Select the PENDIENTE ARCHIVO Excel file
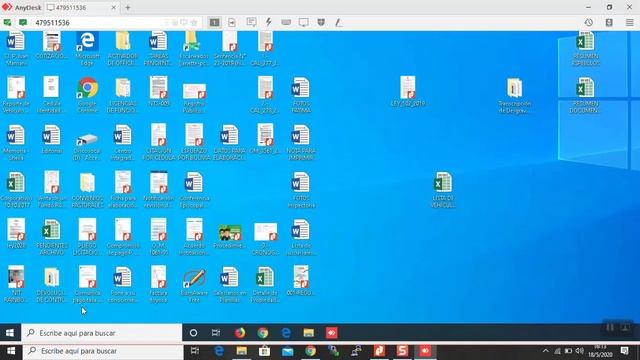The width and height of the screenshot is (640, 360). pyautogui.click(x=52, y=238)
